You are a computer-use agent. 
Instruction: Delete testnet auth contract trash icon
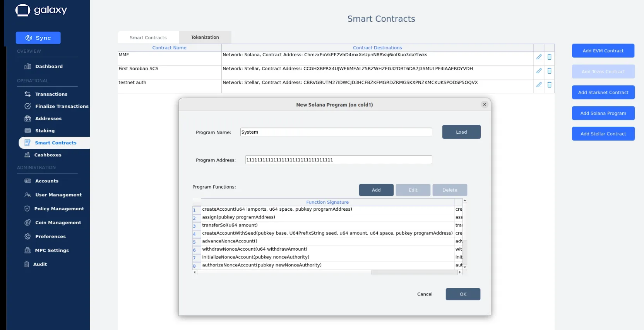tap(549, 85)
